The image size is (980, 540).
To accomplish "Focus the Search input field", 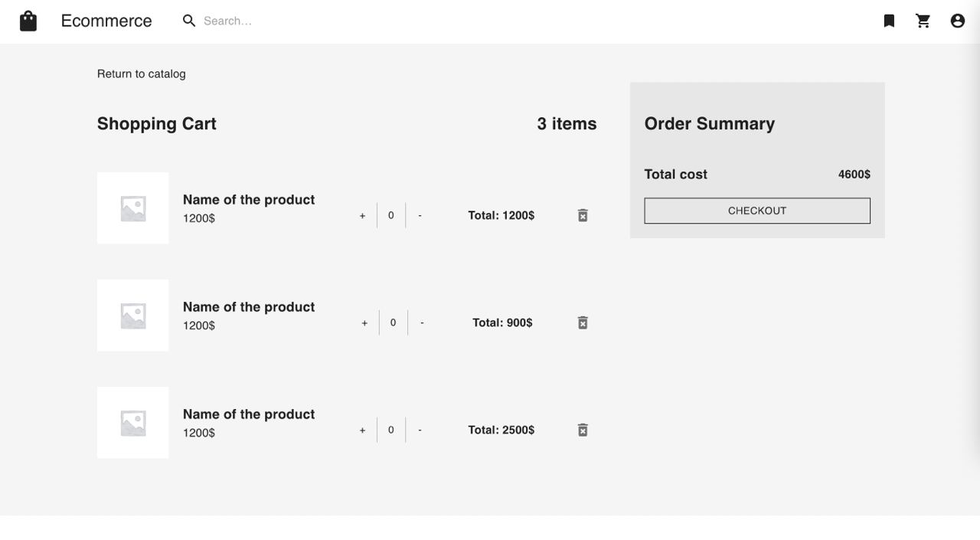I will click(306, 21).
